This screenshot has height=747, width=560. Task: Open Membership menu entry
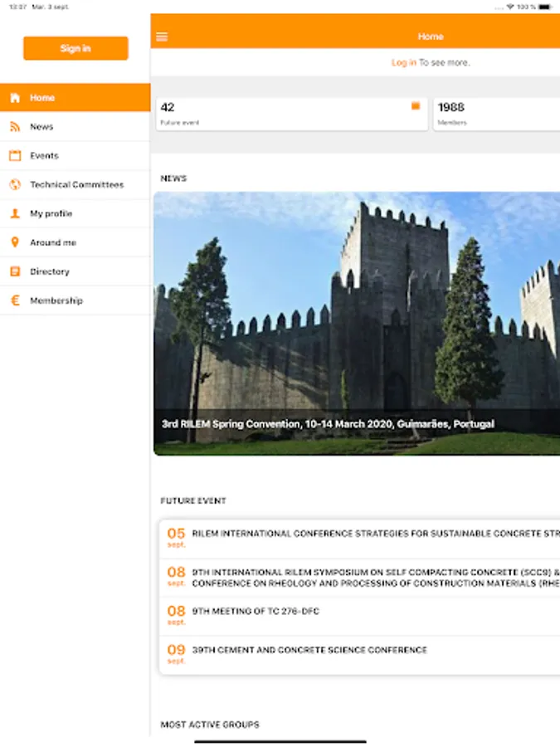click(75, 300)
